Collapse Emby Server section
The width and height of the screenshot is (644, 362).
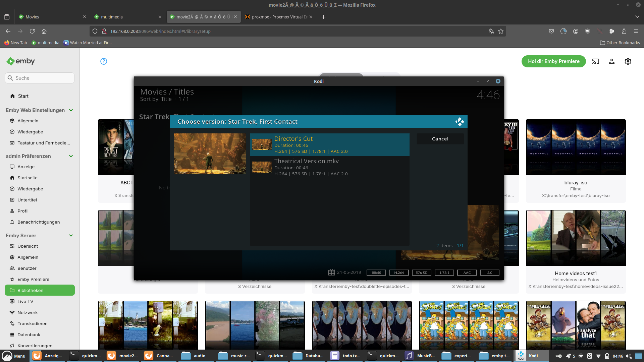tap(71, 236)
